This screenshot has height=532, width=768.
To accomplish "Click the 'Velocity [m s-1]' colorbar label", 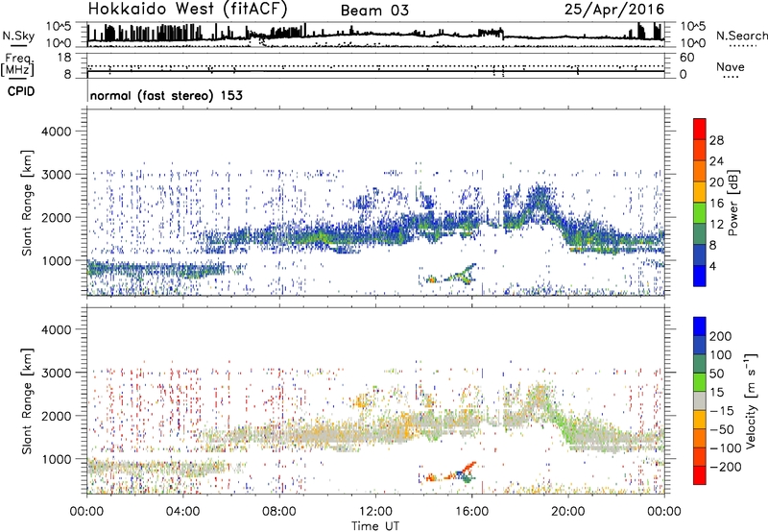I will point(750,400).
